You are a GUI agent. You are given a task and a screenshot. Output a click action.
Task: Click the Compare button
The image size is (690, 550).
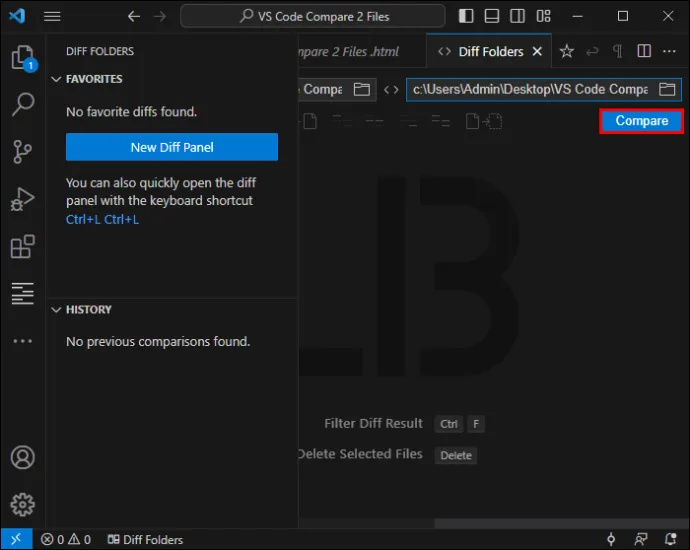(x=642, y=121)
